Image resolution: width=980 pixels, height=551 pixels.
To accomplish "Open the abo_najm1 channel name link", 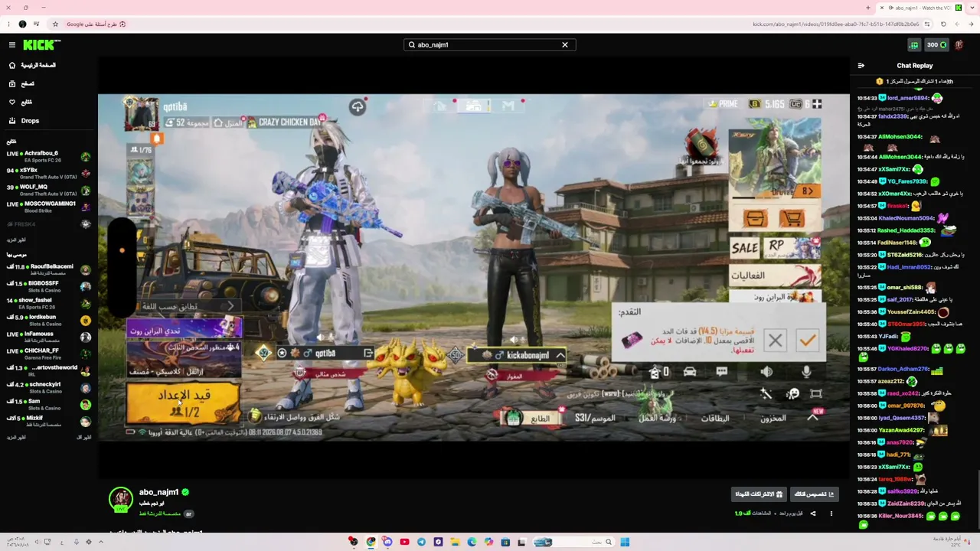I will click(x=158, y=492).
